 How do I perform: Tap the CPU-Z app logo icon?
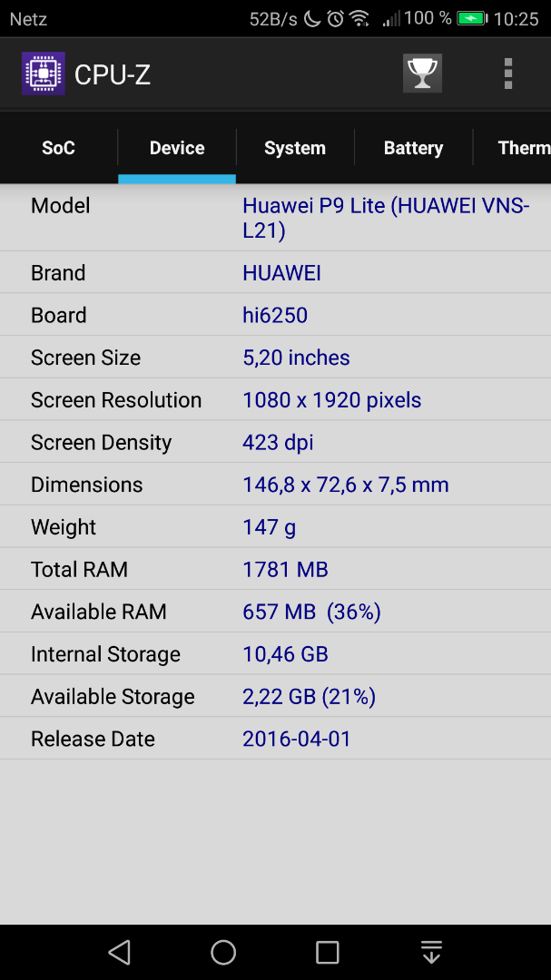(x=44, y=73)
